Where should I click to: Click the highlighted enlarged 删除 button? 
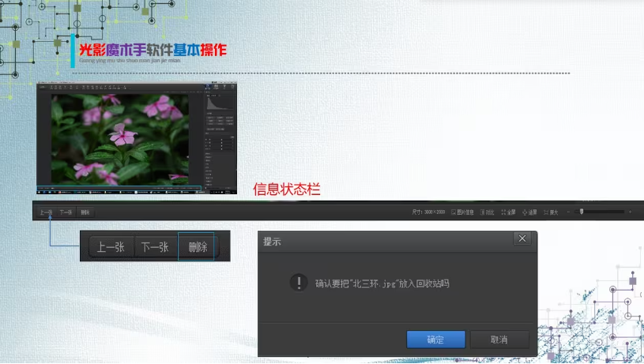(198, 247)
